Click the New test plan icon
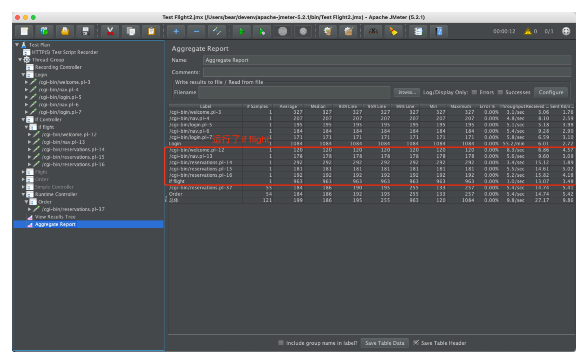588x364 pixels. click(x=24, y=31)
